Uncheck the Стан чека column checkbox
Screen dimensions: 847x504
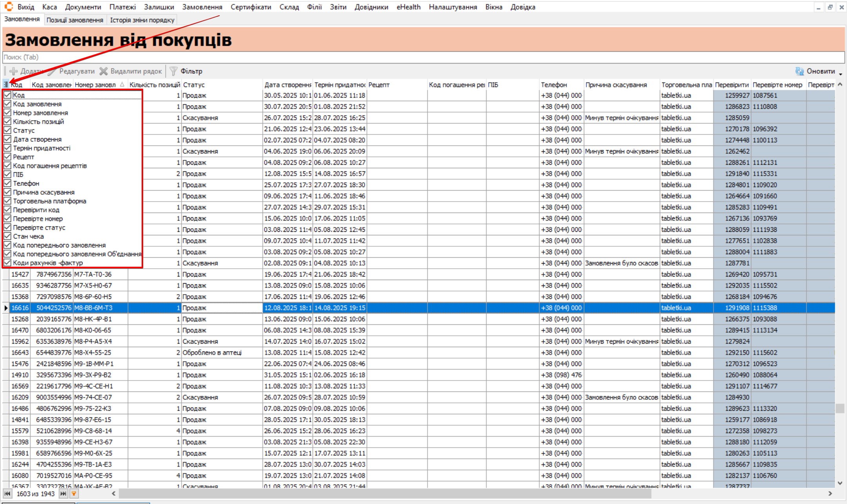7,236
